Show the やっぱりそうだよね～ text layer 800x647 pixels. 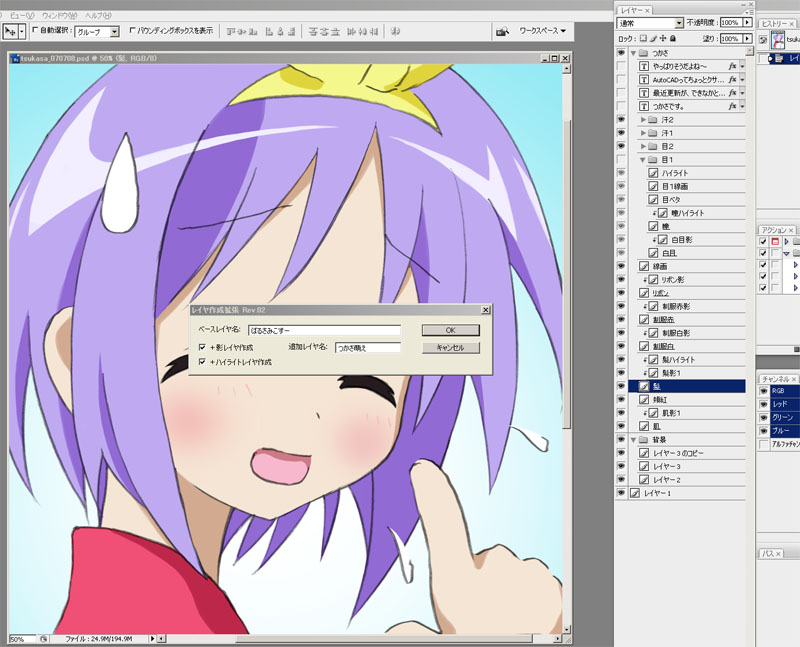point(621,66)
